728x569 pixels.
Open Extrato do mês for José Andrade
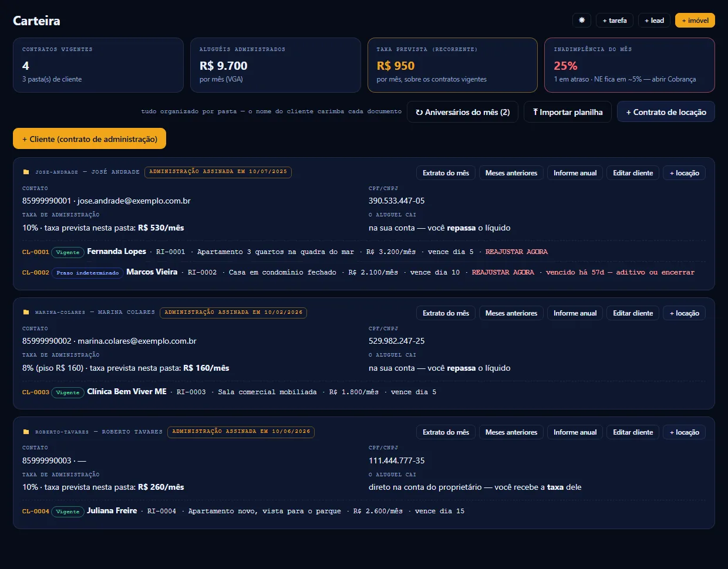pyautogui.click(x=446, y=173)
